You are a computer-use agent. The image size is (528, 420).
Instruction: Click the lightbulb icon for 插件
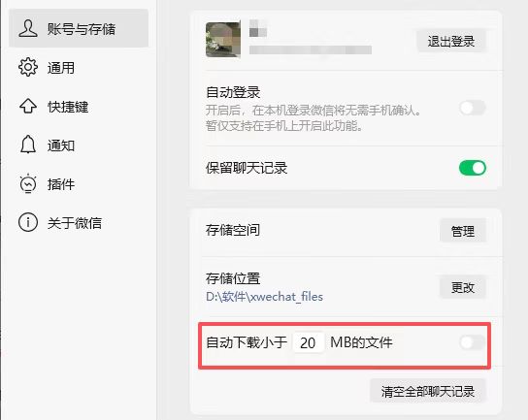(x=28, y=183)
